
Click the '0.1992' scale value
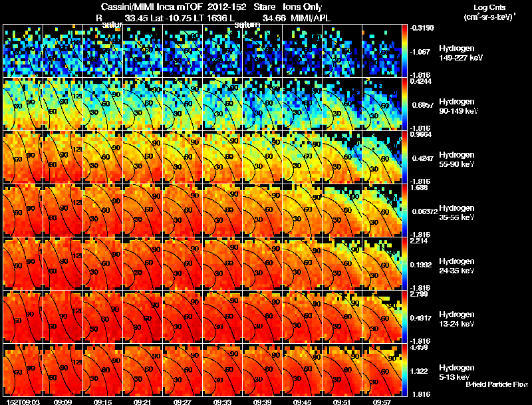(x=421, y=265)
